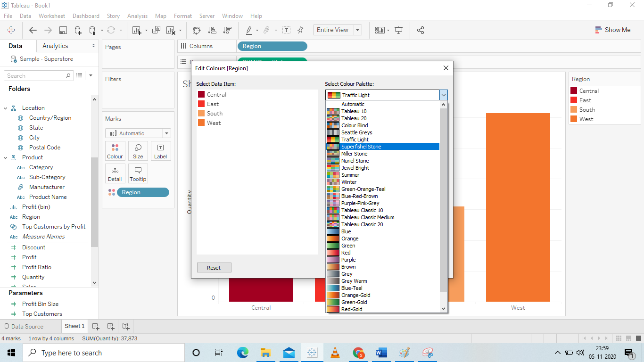Click the Show Me button

(x=612, y=30)
